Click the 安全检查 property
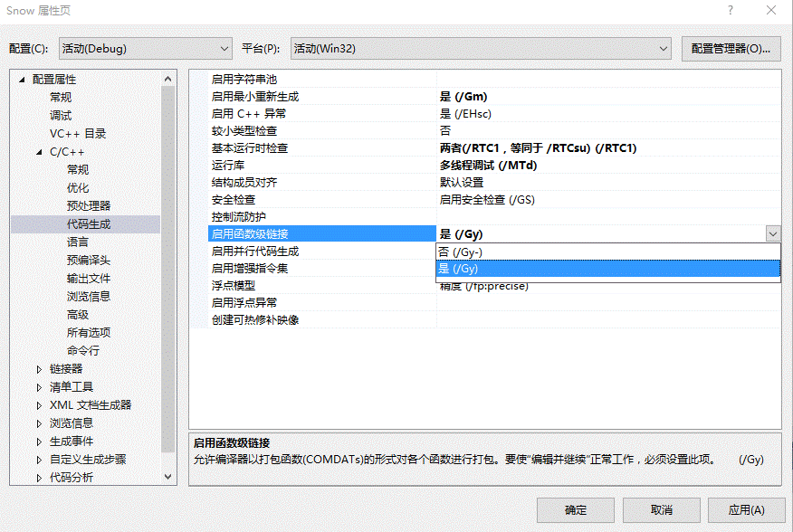The image size is (793, 532). tap(234, 200)
